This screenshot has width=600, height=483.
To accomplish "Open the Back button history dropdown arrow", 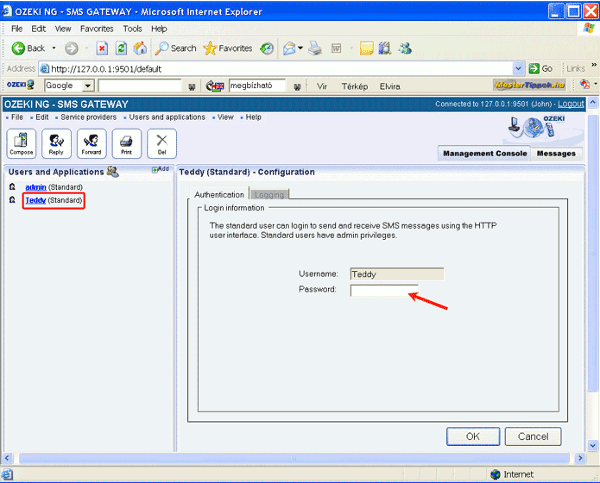I will coord(54,48).
